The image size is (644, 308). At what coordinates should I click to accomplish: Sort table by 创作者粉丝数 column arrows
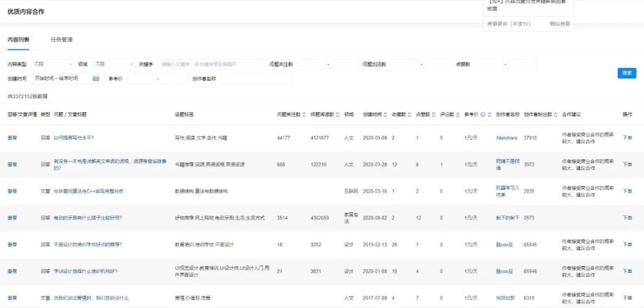pos(556,115)
